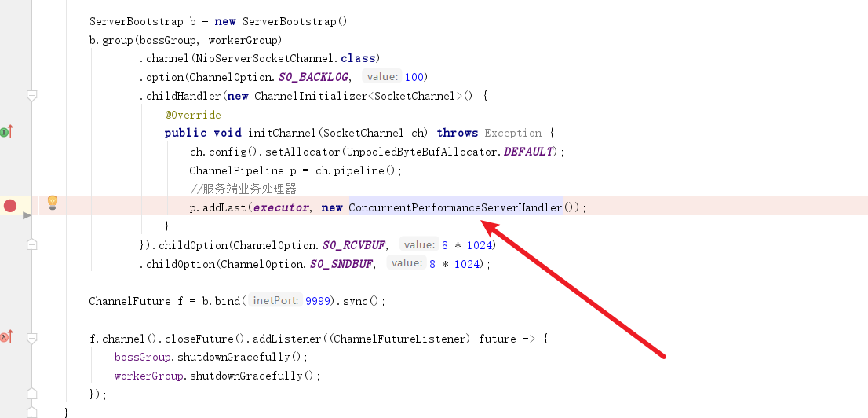Click the @Override annotation
The image size is (868, 418).
(x=192, y=115)
